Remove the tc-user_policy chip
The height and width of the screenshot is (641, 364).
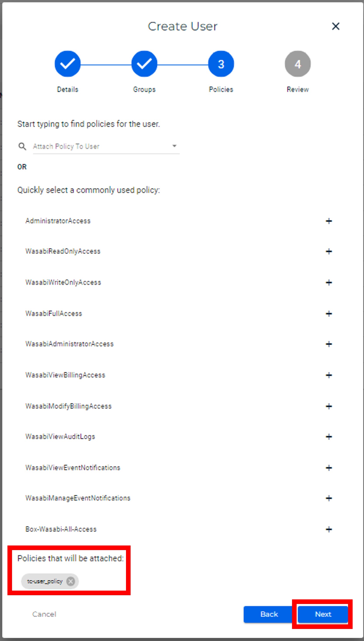coord(70,581)
